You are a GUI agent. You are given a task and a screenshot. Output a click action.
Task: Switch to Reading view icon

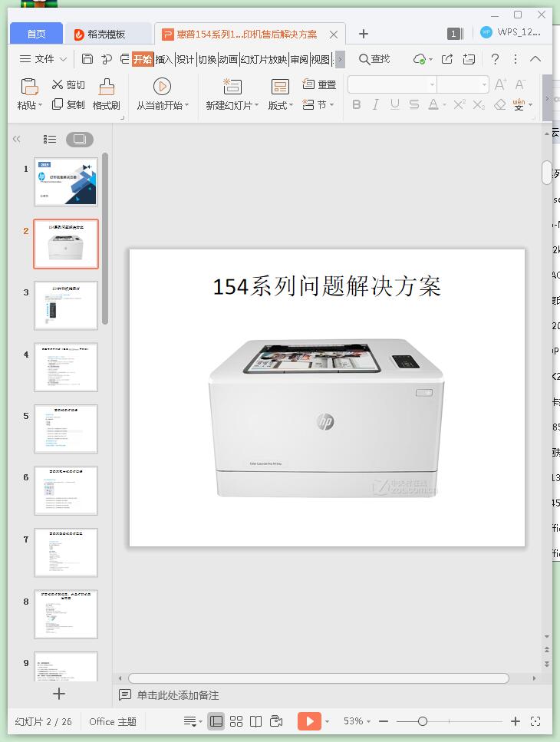[x=256, y=721]
